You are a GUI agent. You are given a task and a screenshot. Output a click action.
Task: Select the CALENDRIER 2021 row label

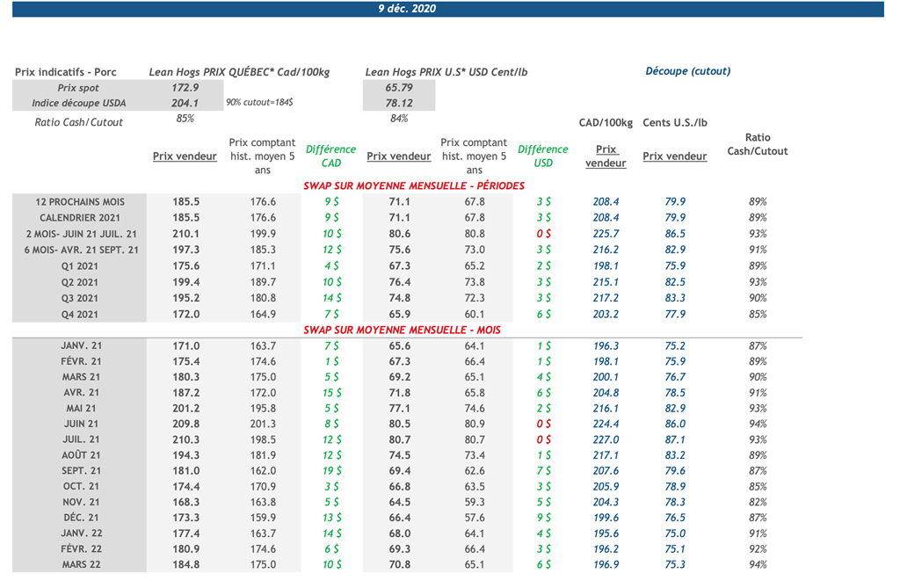(80, 218)
